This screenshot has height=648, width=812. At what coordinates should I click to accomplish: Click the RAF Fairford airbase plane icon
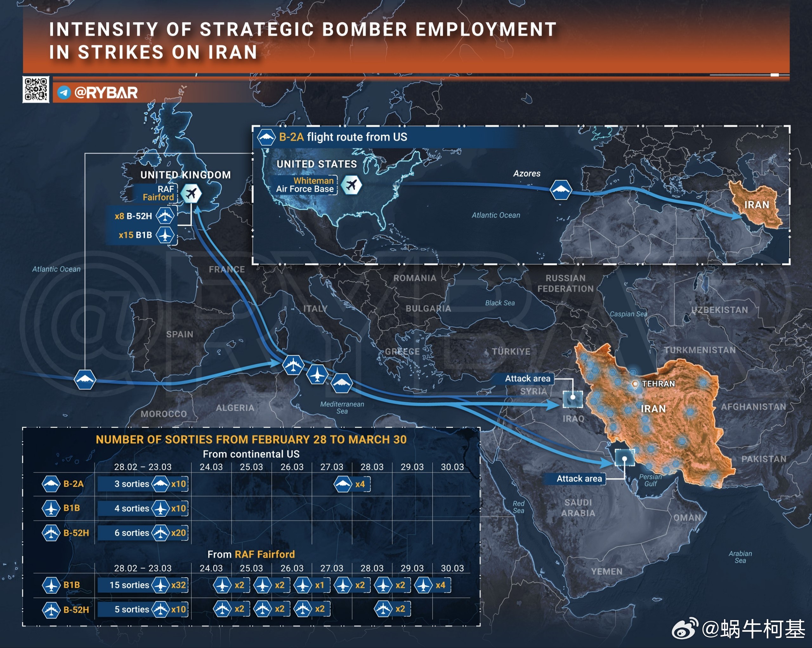tap(191, 193)
